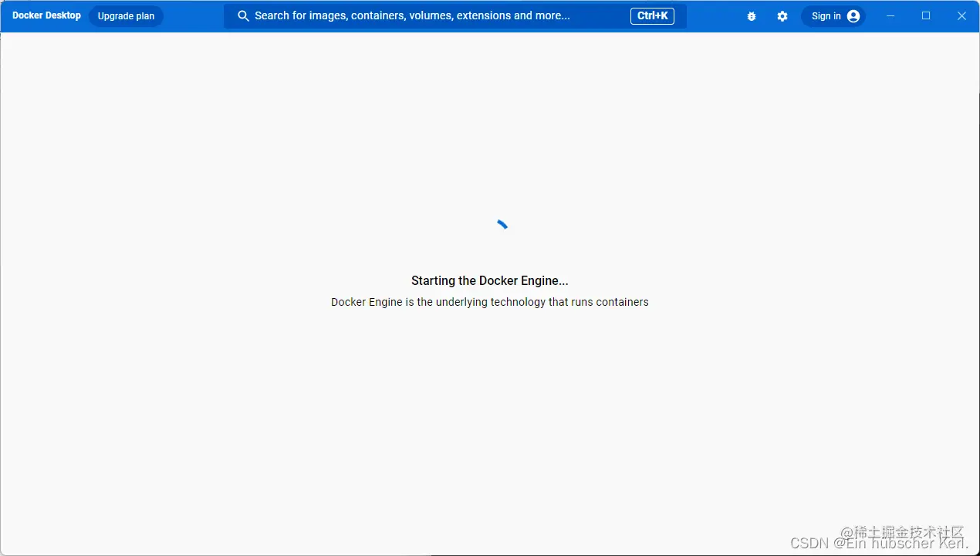The image size is (980, 556).
Task: Click the Docker Desktop title text
Action: (x=46, y=15)
